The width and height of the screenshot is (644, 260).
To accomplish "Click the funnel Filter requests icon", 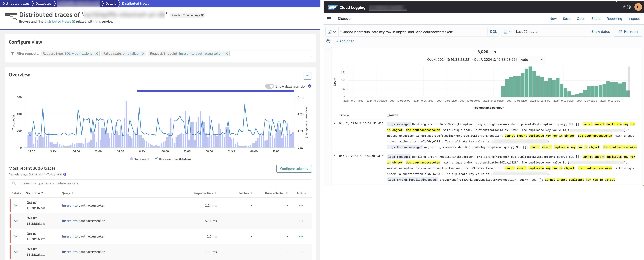I will click(x=13, y=53).
